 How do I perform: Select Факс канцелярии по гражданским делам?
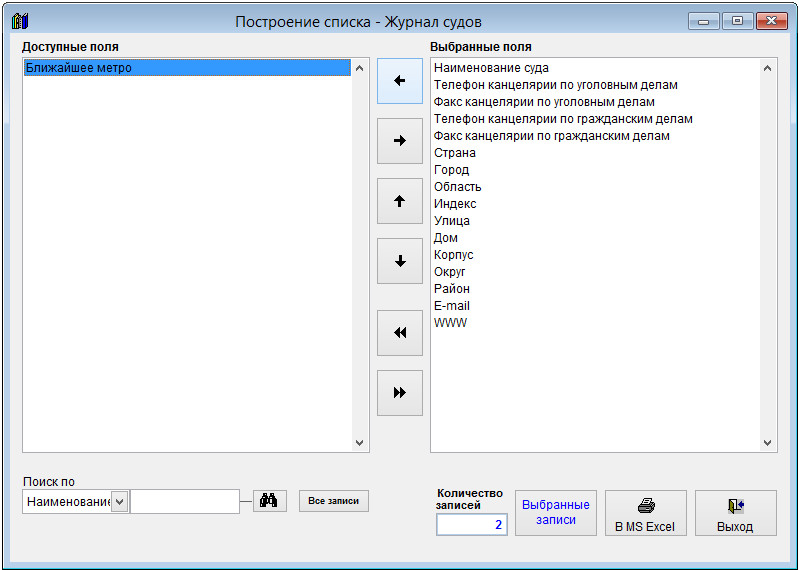tap(551, 136)
